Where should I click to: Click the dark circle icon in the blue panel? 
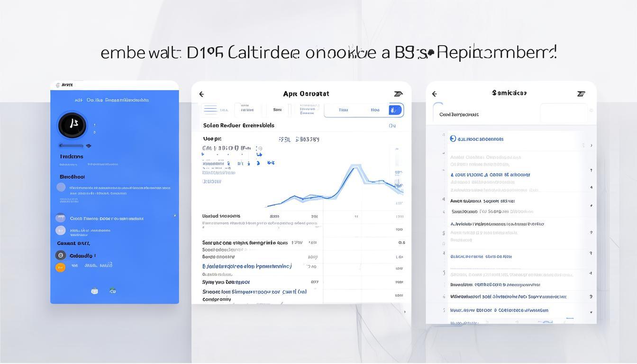[x=60, y=255]
